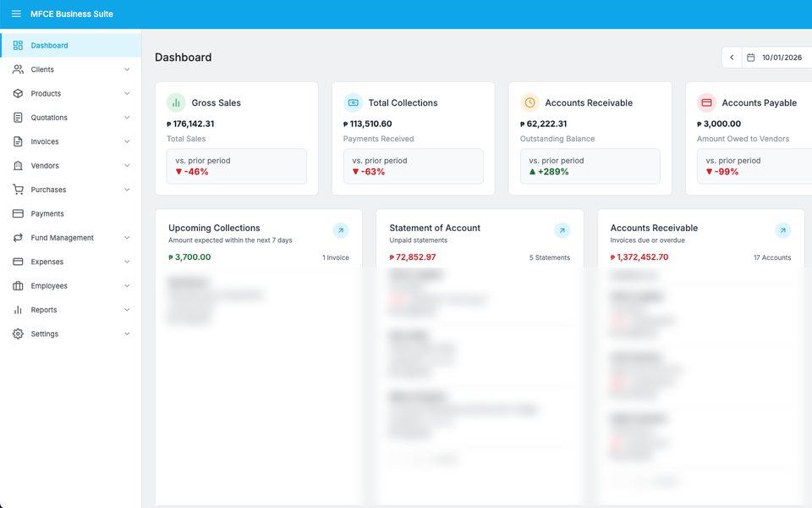Click the Total Collections amount 113,510.60

[x=368, y=124]
